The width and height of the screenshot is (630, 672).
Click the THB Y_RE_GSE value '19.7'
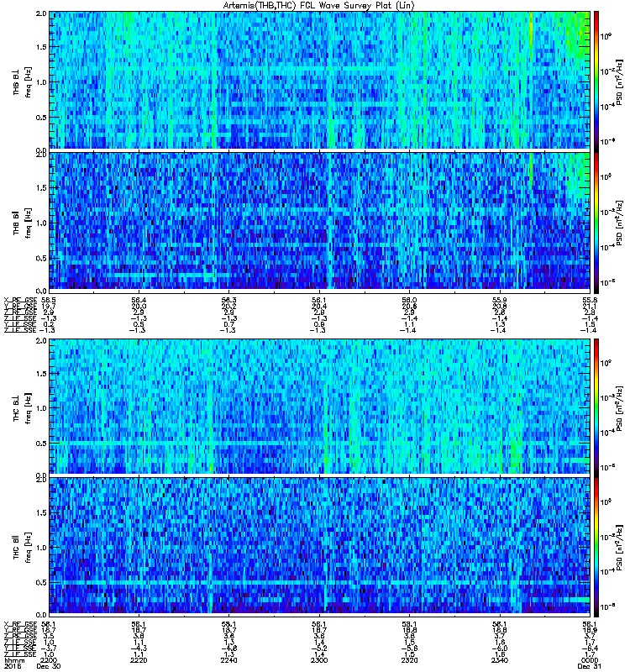coord(48,307)
